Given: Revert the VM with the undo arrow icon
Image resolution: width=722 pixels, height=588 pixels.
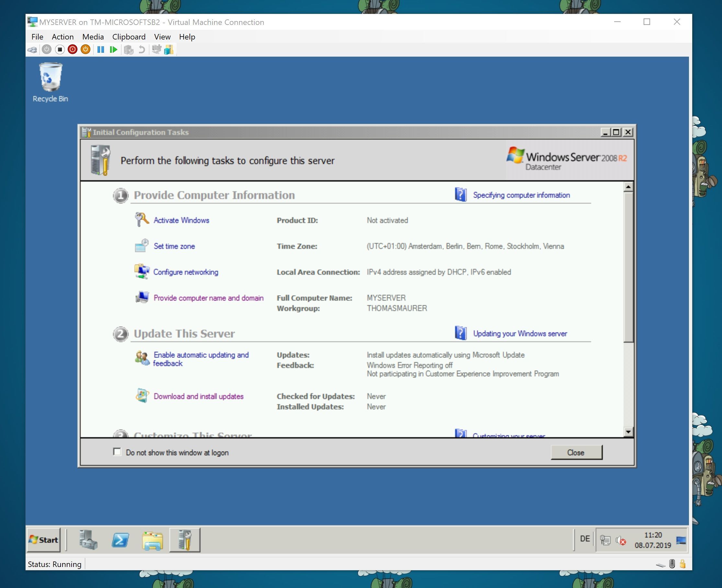Looking at the screenshot, I should pyautogui.click(x=141, y=50).
